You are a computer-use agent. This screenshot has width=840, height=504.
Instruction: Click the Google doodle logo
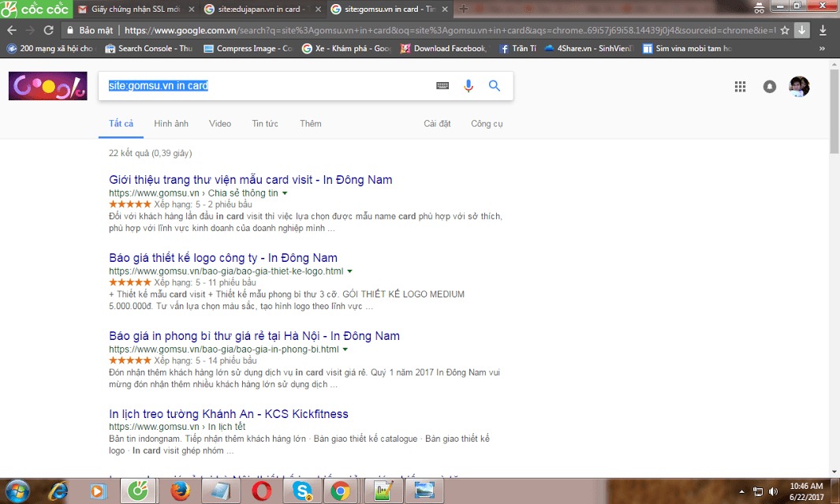tap(47, 86)
